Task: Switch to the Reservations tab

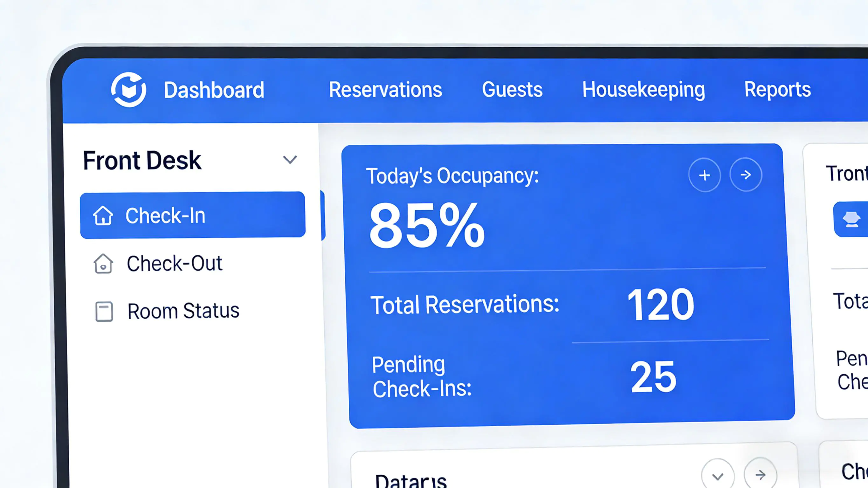Action: point(385,90)
